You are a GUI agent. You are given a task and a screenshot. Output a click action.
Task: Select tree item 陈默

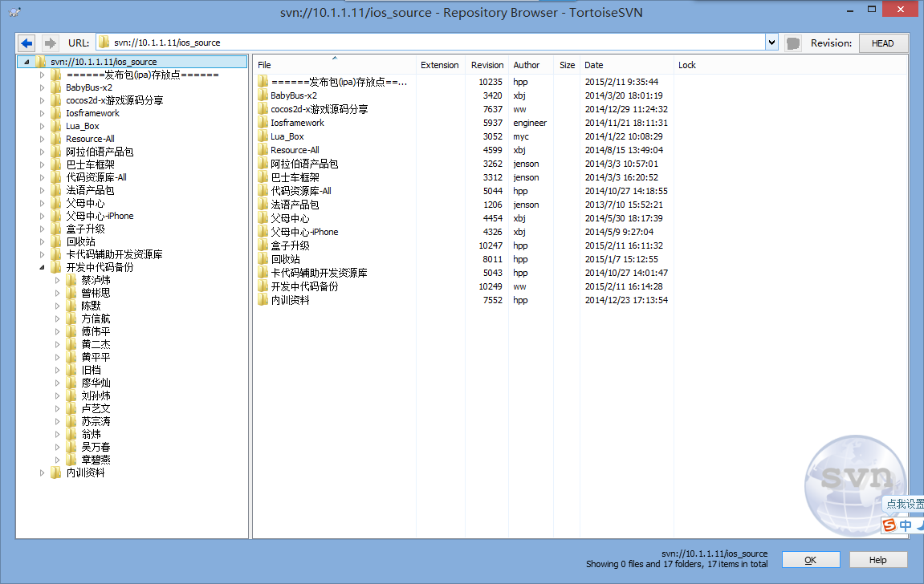(91, 306)
